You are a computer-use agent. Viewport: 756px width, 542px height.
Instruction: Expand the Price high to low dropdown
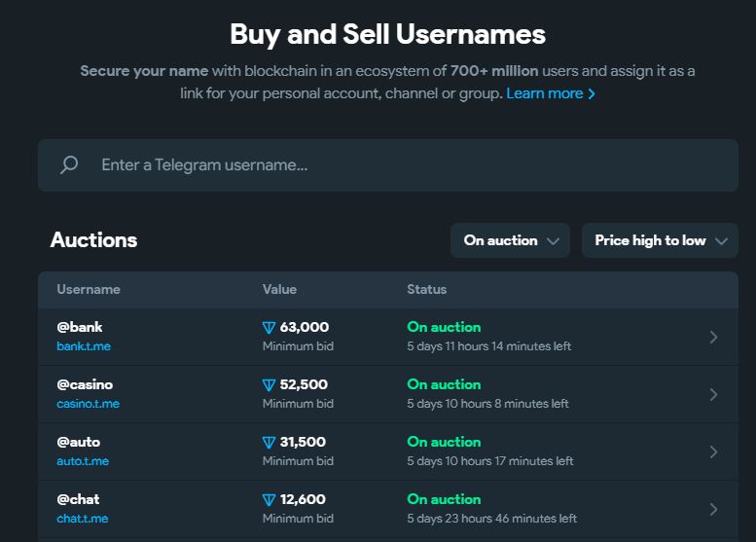[x=660, y=240]
